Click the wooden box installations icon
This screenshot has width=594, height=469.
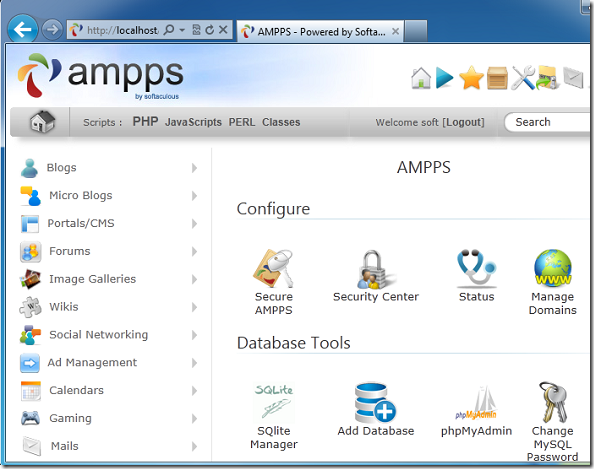point(497,78)
